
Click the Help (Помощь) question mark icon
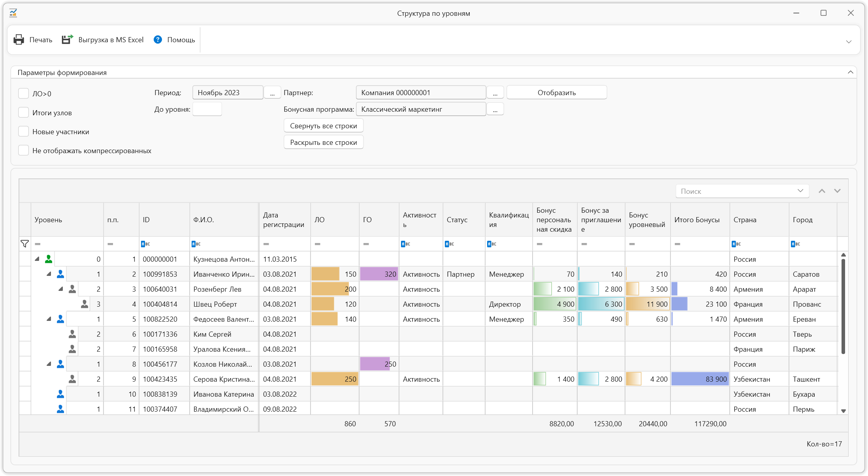[158, 39]
